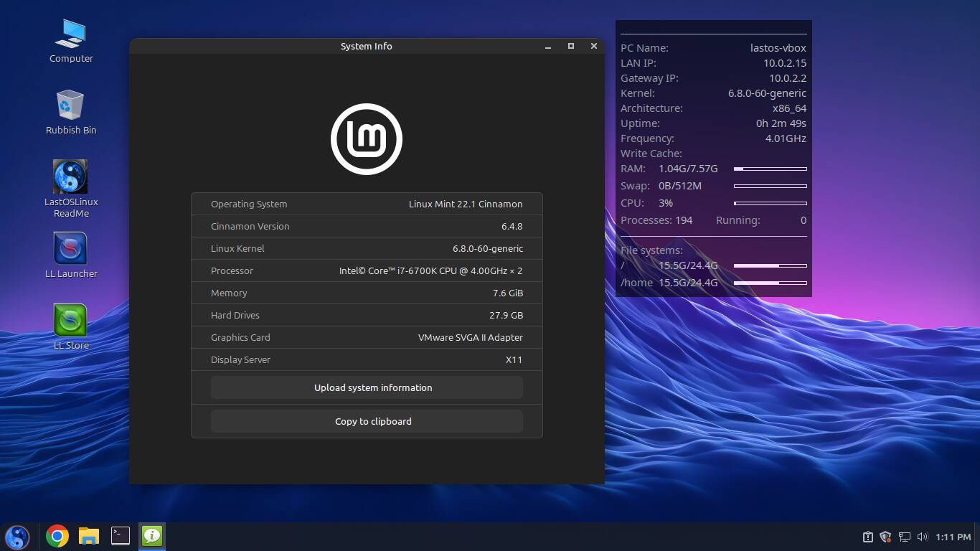Select System Info in the taskbar
Screen dimensions: 980x551
click(152, 536)
